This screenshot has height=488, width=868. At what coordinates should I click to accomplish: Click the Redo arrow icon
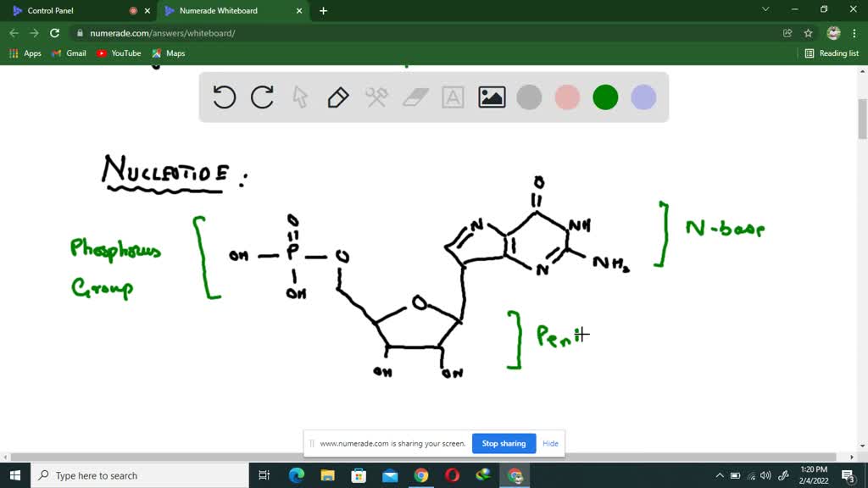(x=262, y=97)
